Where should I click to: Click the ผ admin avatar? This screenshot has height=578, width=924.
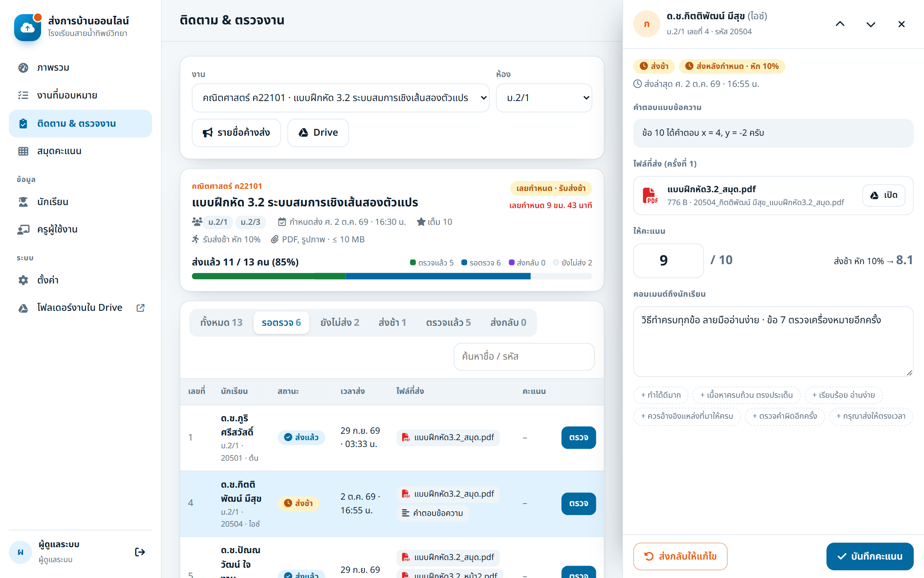tap(21, 552)
